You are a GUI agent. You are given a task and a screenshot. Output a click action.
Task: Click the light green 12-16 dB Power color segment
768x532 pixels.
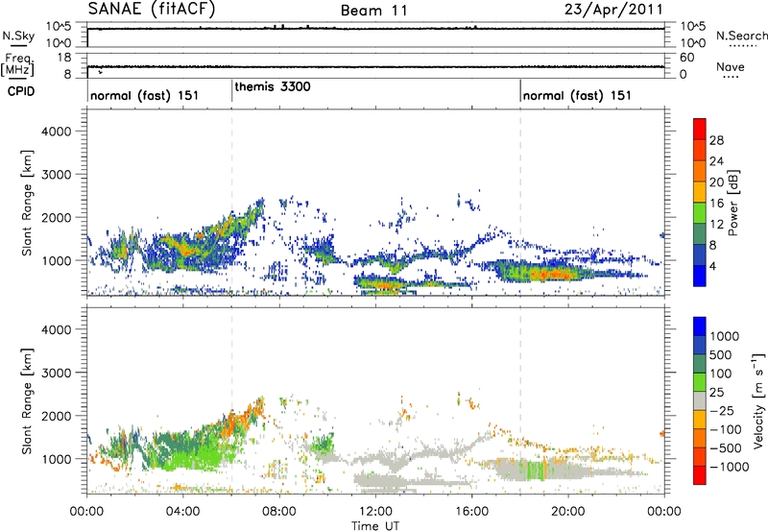[x=700, y=212]
